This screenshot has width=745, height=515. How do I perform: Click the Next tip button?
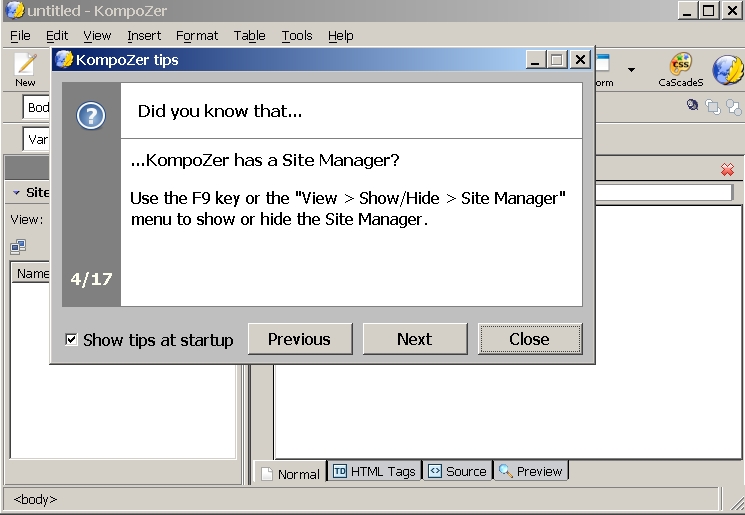pyautogui.click(x=415, y=339)
